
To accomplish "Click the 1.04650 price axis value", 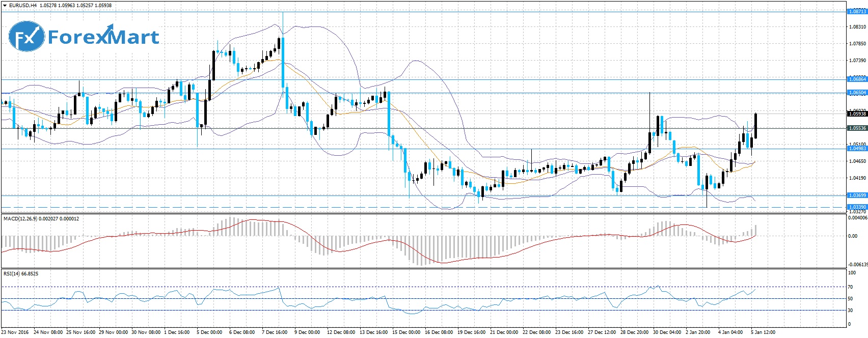I will 857,161.
